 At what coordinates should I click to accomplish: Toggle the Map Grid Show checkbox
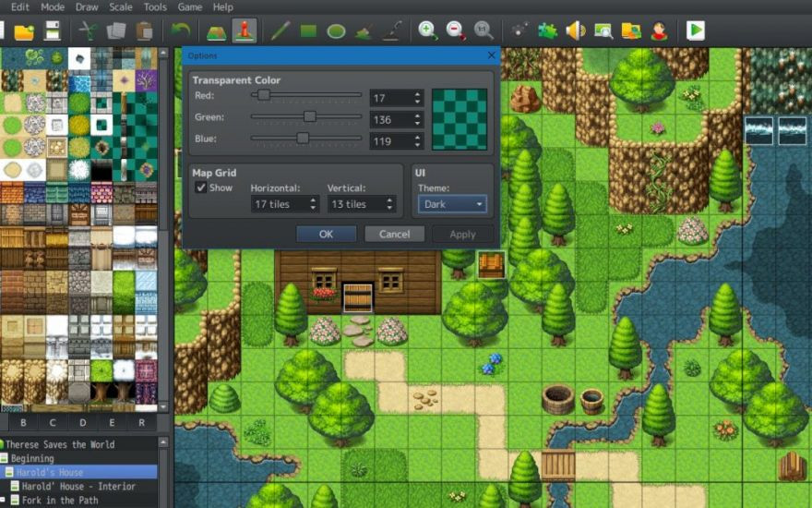201,187
